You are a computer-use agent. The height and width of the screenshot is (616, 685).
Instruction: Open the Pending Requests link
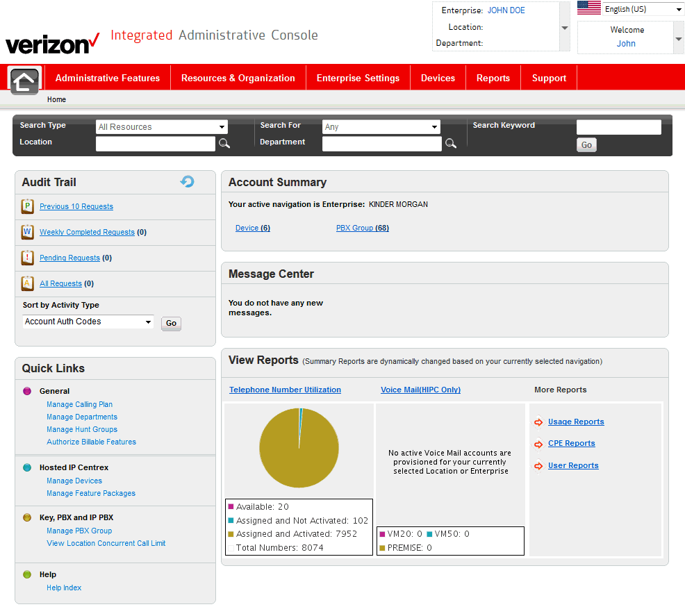[70, 258]
